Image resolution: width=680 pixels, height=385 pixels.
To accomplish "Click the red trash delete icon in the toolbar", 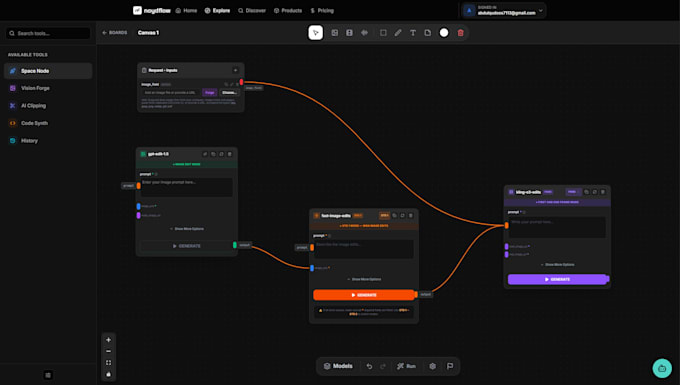I will click(x=461, y=33).
